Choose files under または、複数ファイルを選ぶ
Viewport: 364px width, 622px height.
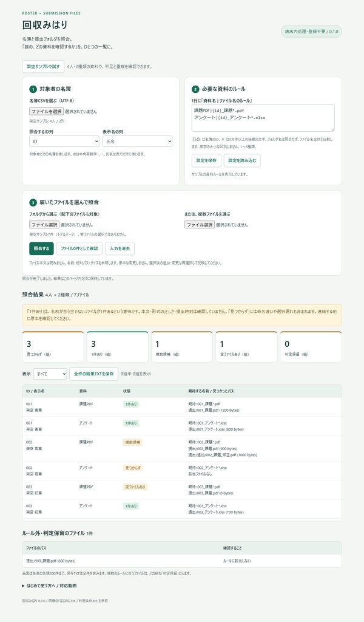tap(200, 225)
